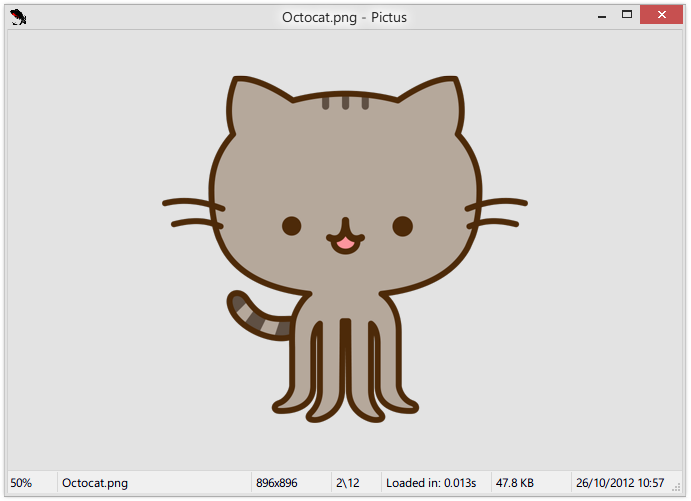
Task: Click the 'Octocat.png - Pictus' window title
Action: 344,17
